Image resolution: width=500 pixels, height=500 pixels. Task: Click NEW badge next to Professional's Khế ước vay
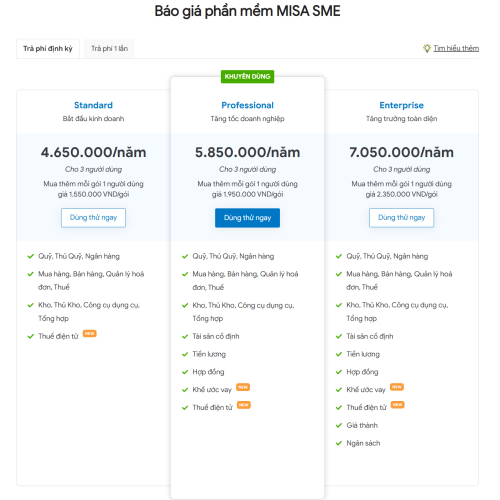tap(243, 387)
